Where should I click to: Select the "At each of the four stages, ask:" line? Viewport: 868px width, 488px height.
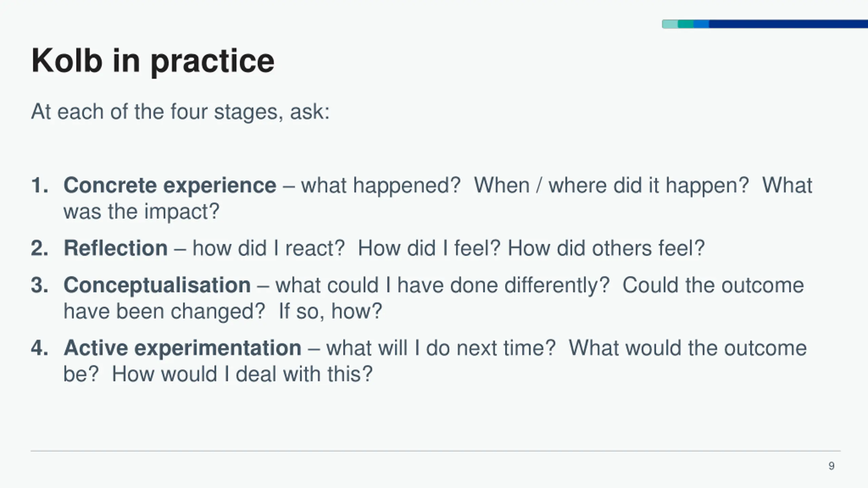tap(180, 112)
